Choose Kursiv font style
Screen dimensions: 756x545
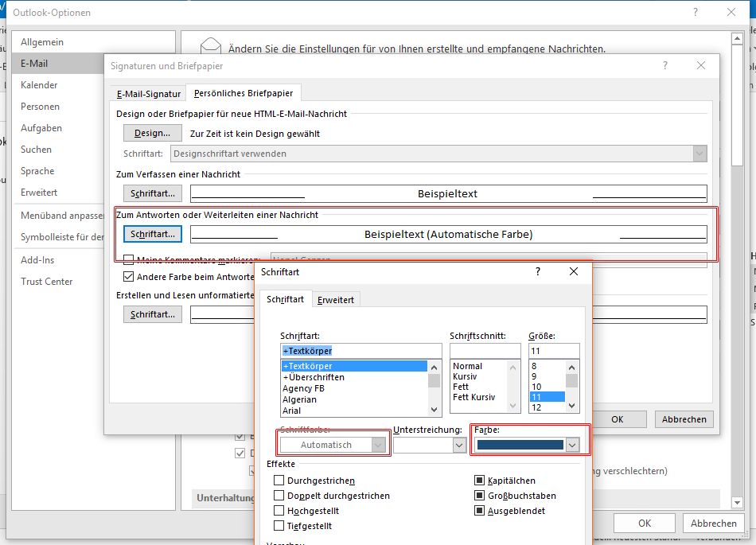[465, 376]
